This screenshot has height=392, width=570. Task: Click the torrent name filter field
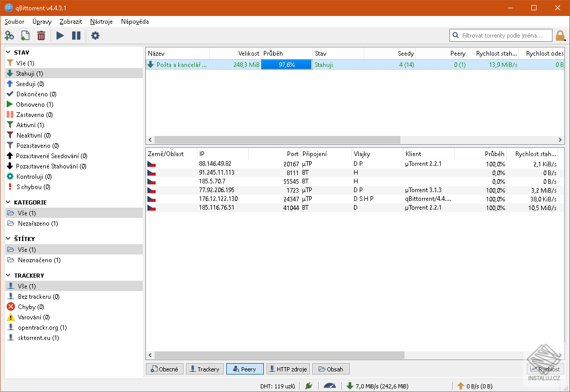(x=500, y=35)
